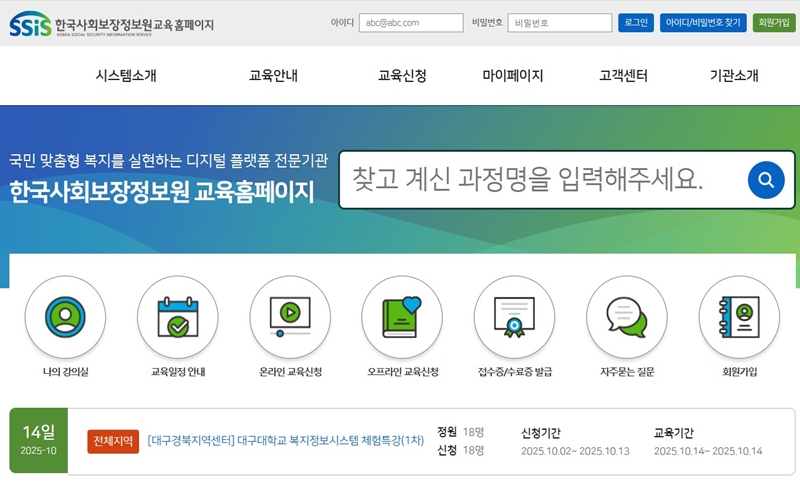Click the 오프라인 교육신청 text label

click(x=403, y=371)
